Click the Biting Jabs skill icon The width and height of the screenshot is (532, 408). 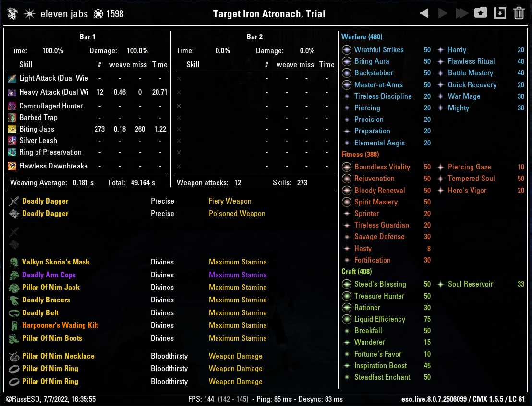point(12,129)
